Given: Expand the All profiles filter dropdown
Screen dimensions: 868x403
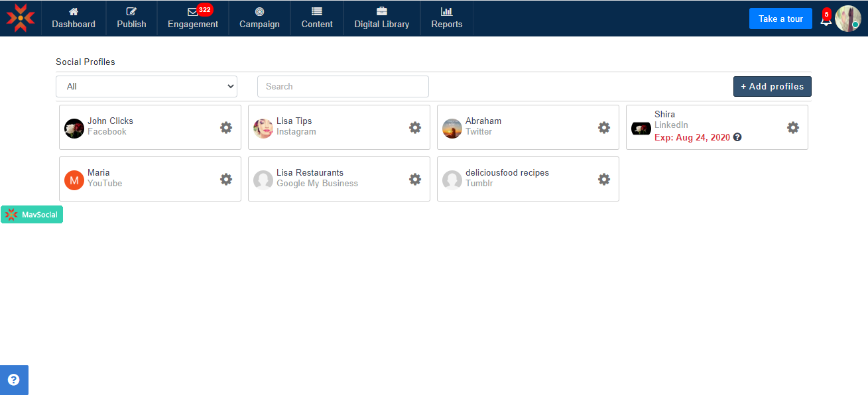Looking at the screenshot, I should pyautogui.click(x=147, y=86).
